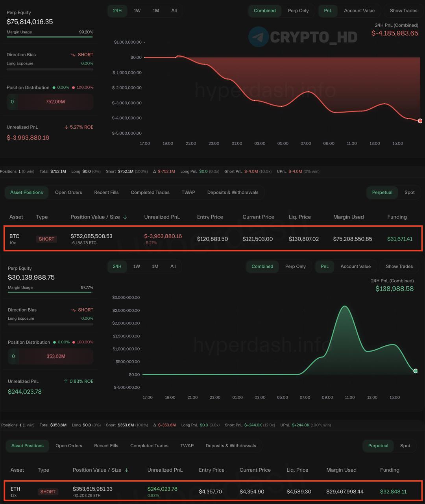Switch to Perp Only on the BTC account chart
Image resolution: width=425 pixels, height=504 pixels.
[x=298, y=11]
